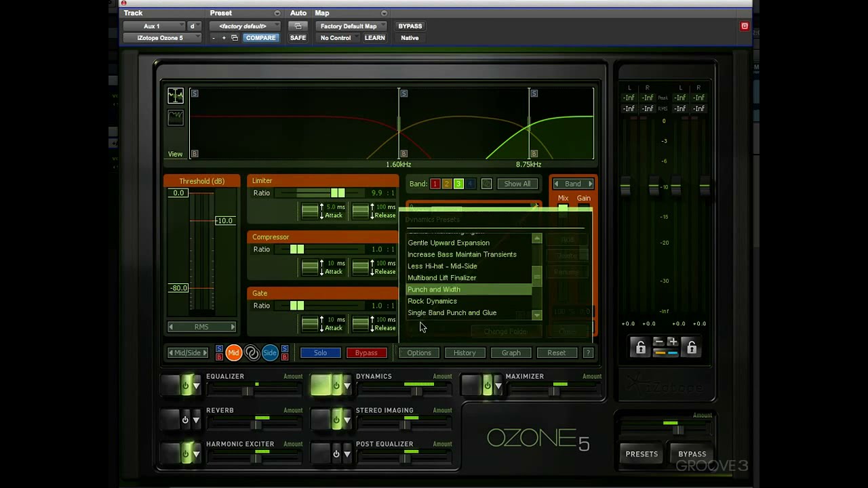Open the Map section circular menu icon
This screenshot has height=488, width=868.
(x=384, y=13)
